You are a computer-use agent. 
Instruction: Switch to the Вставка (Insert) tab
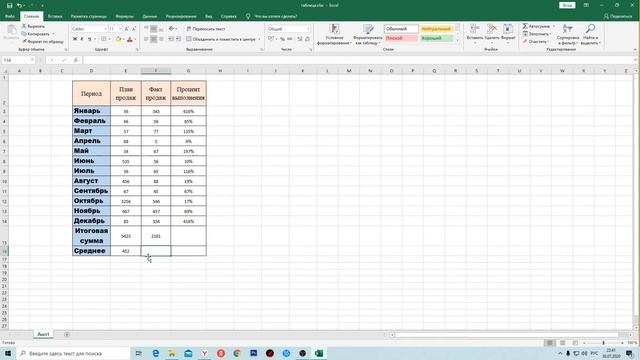tap(55, 16)
